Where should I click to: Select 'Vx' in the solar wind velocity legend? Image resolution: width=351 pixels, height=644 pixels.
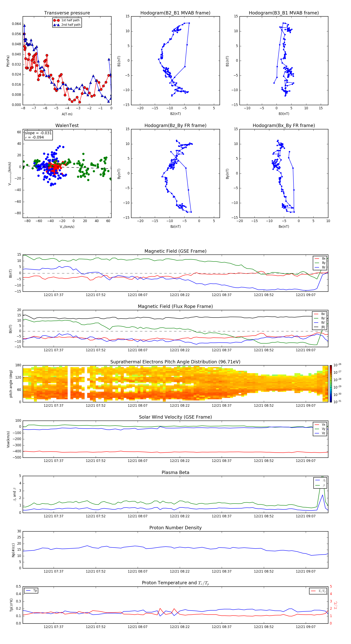coord(320,425)
